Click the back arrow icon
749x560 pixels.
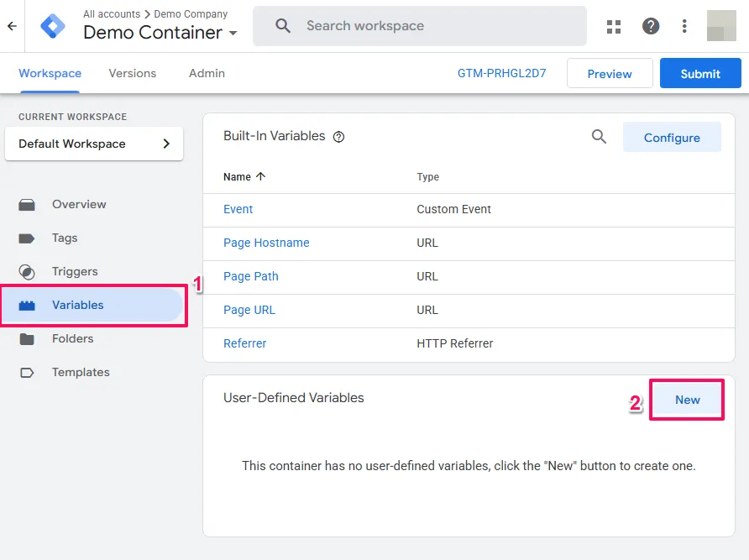(x=12, y=26)
